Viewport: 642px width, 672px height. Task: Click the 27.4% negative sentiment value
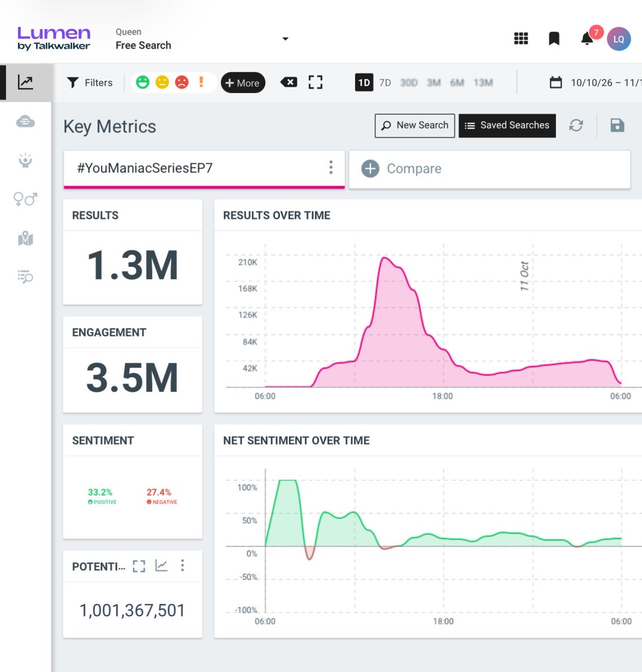click(x=159, y=492)
